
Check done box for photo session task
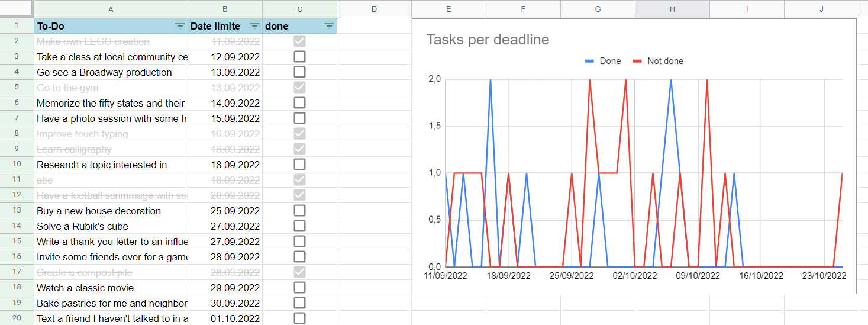click(300, 118)
